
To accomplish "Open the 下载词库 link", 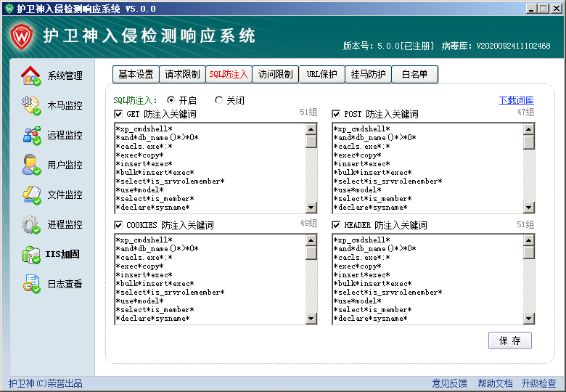I will coord(516,100).
